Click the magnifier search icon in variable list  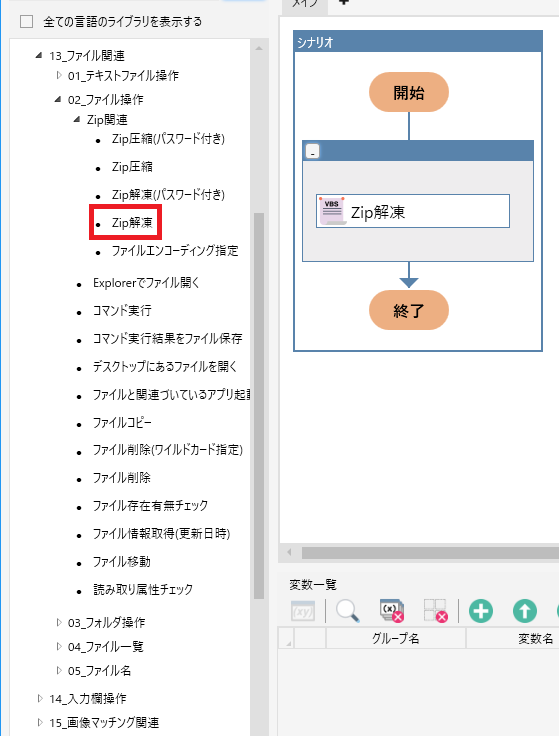pyautogui.click(x=348, y=611)
